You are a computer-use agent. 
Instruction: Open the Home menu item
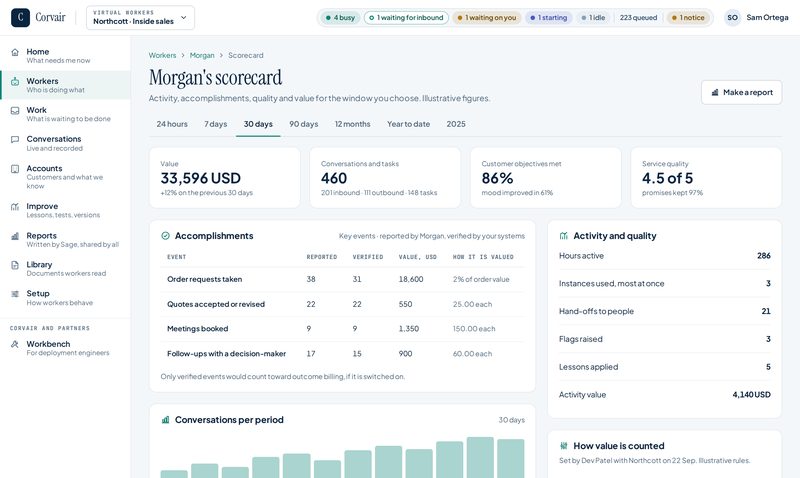tap(65, 56)
